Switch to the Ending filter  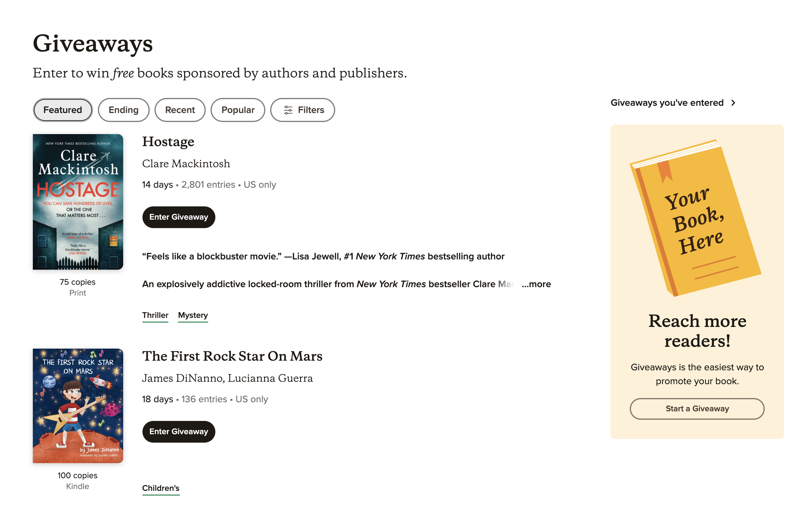[123, 110]
